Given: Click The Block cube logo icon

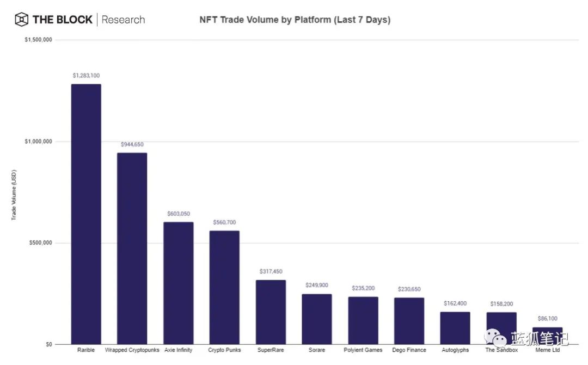Looking at the screenshot, I should coord(21,20).
